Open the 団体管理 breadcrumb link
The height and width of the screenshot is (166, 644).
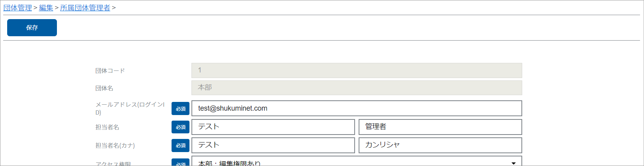tap(18, 8)
